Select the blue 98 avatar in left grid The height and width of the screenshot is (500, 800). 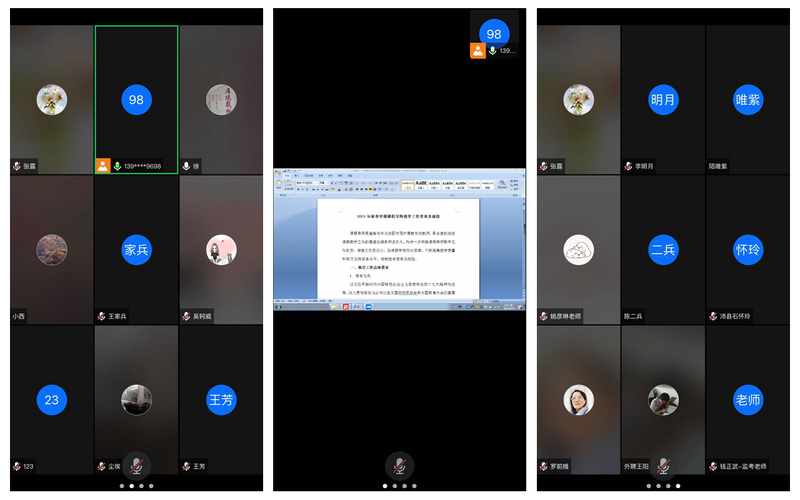click(136, 100)
